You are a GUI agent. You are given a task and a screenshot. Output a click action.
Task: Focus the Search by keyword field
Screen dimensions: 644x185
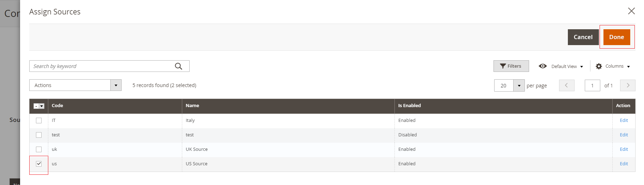click(102, 66)
